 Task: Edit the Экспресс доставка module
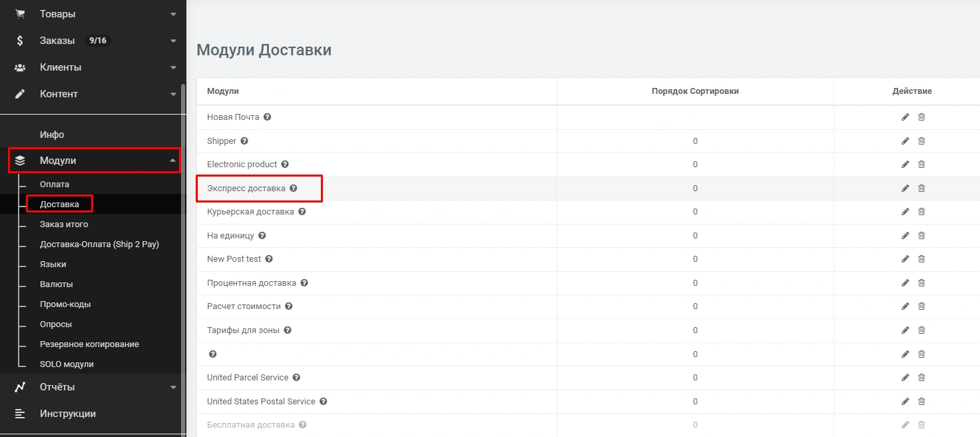(x=905, y=189)
